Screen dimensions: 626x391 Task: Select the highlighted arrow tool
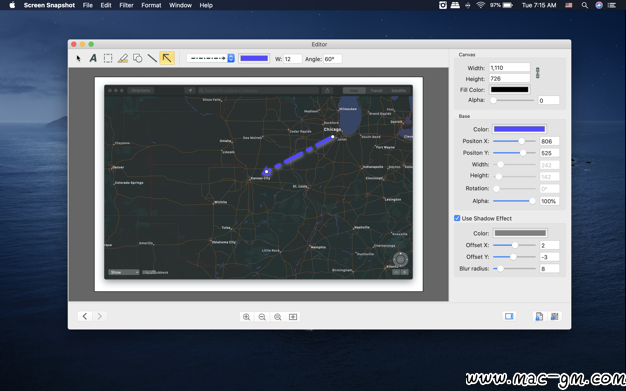click(x=167, y=58)
